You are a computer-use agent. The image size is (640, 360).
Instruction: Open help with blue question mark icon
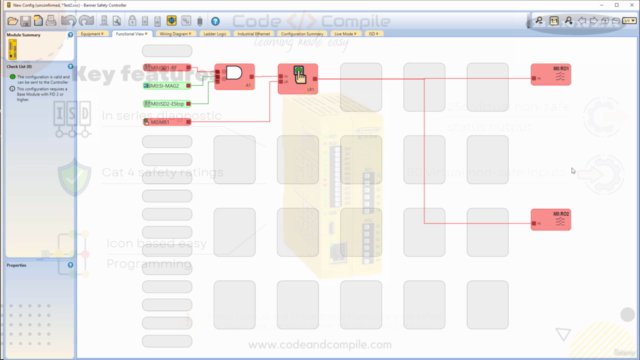coord(215,21)
